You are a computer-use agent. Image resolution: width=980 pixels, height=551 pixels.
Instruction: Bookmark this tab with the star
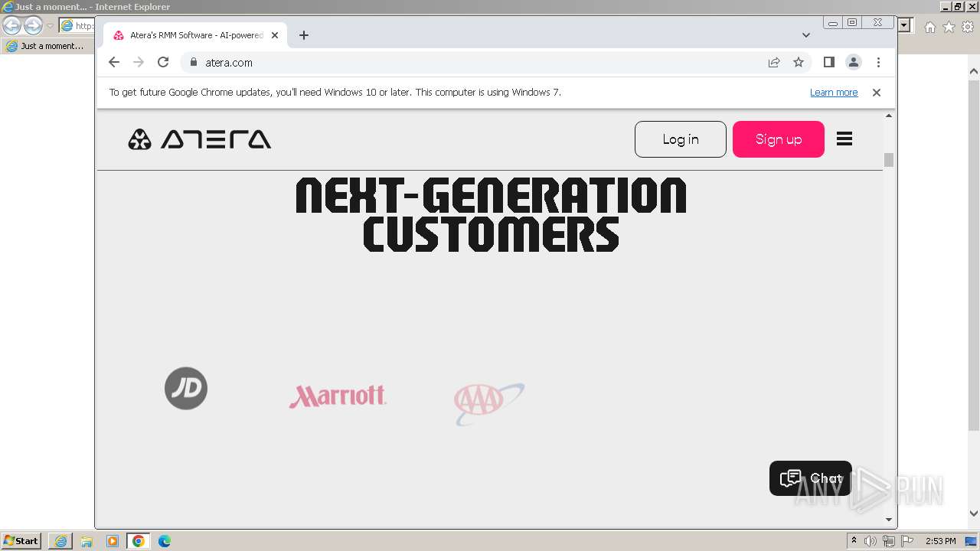click(799, 63)
